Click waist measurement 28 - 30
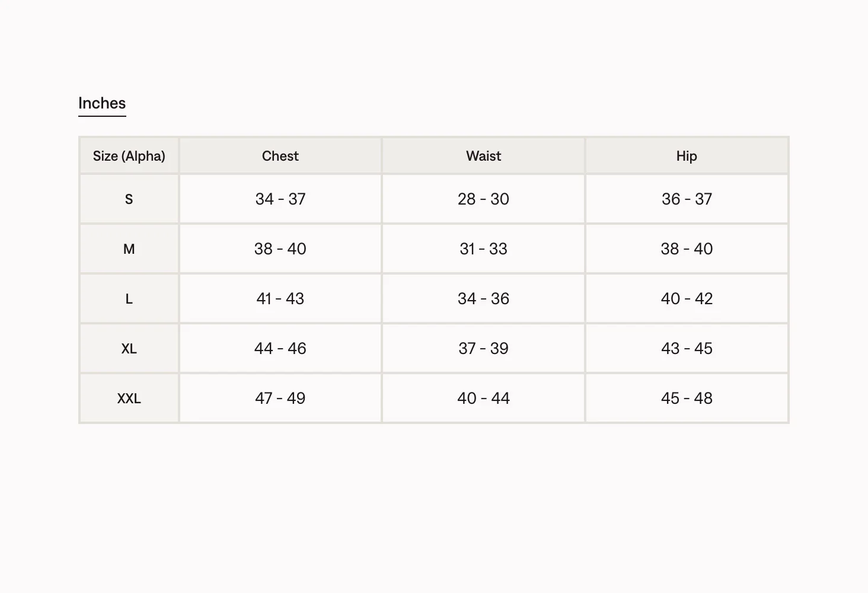Viewport: 868px width, 593px height. (484, 199)
